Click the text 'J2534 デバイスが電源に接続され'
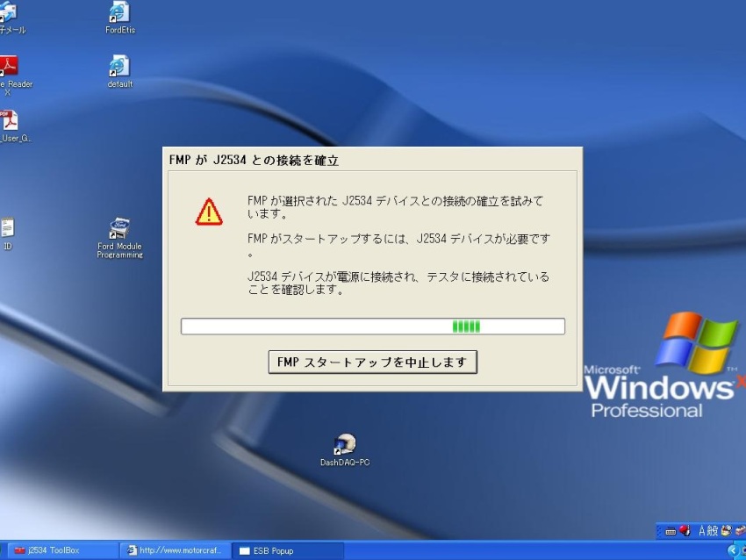This screenshot has height=560, width=746. (333, 276)
